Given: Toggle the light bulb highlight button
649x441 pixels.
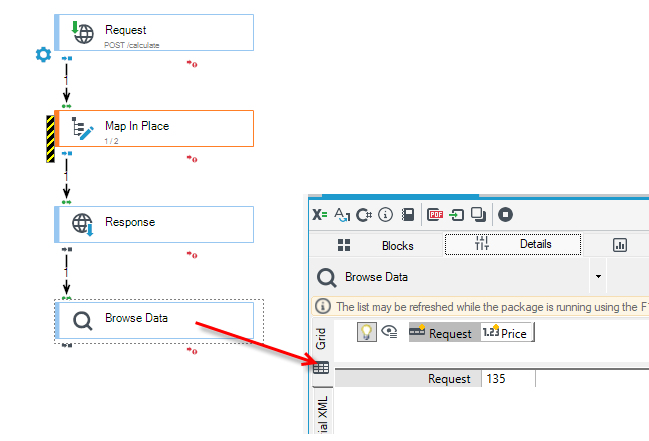Looking at the screenshot, I should [x=367, y=332].
